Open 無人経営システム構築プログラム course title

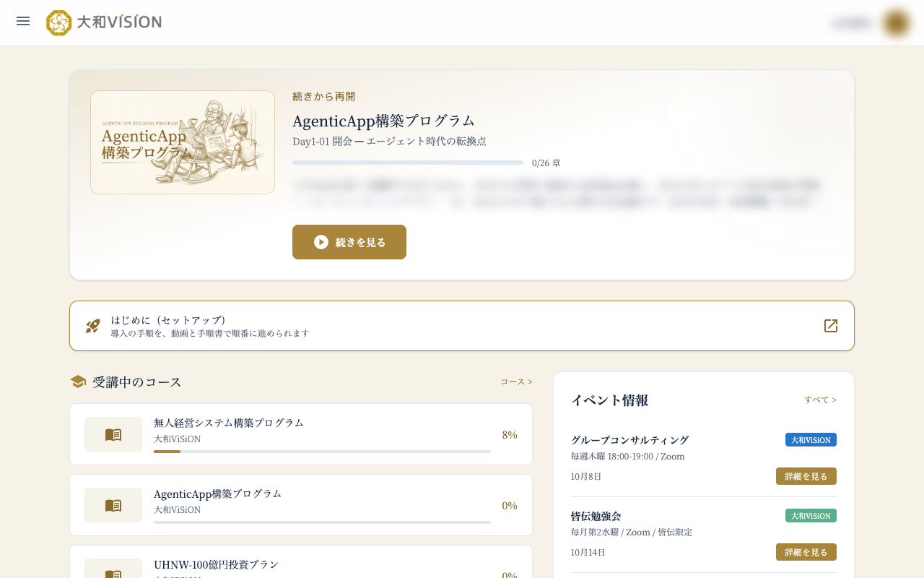point(229,423)
